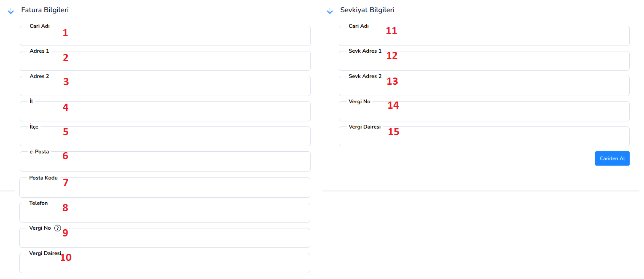
Task: Select Vergi Dairesi field under Fatura Bilgileri
Action: point(165,263)
